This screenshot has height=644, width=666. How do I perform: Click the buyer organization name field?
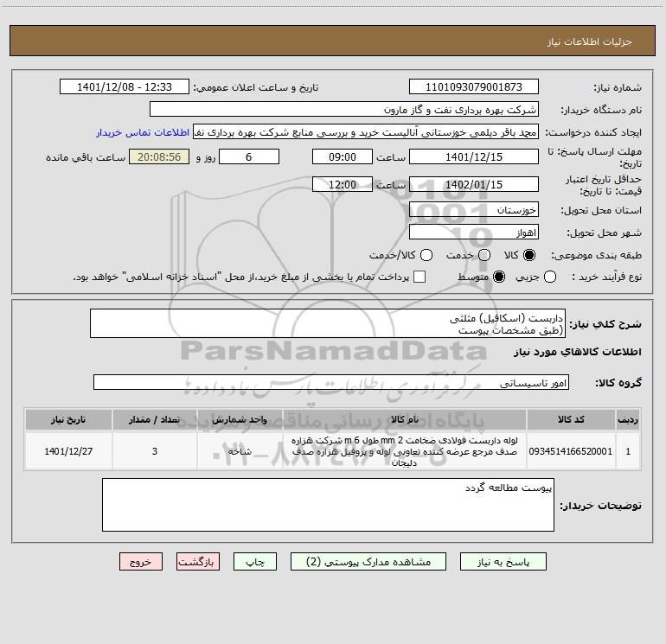click(344, 110)
